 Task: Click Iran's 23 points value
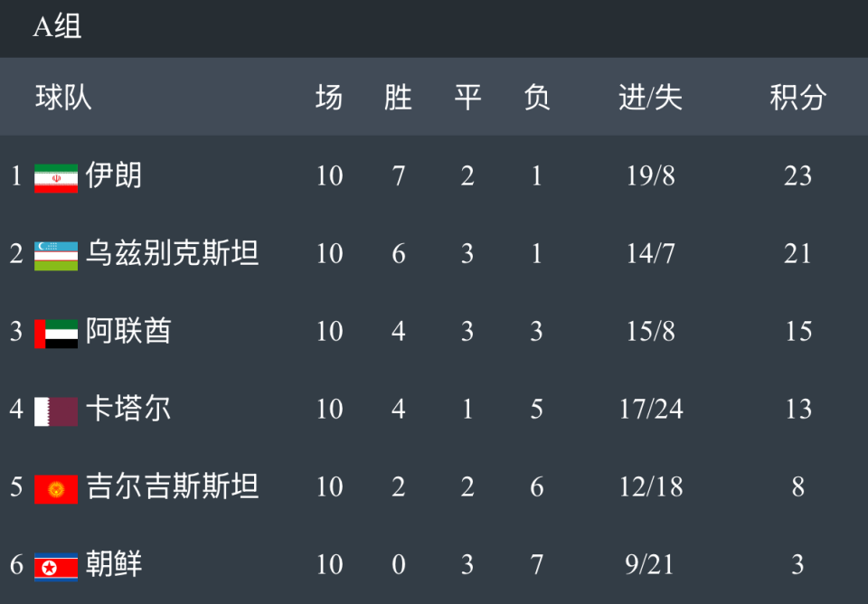point(797,176)
